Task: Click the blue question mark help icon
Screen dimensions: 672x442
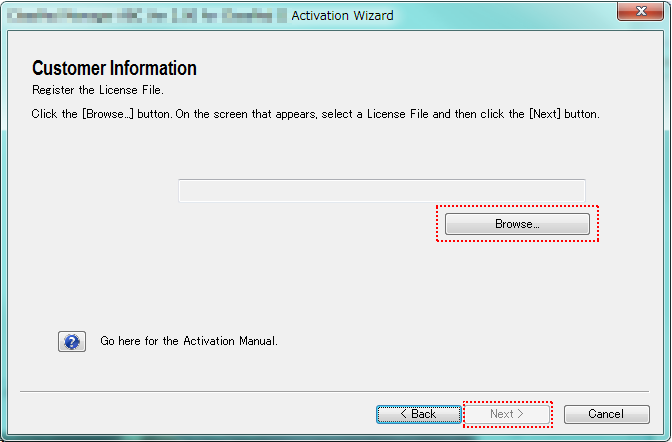Action: (71, 341)
